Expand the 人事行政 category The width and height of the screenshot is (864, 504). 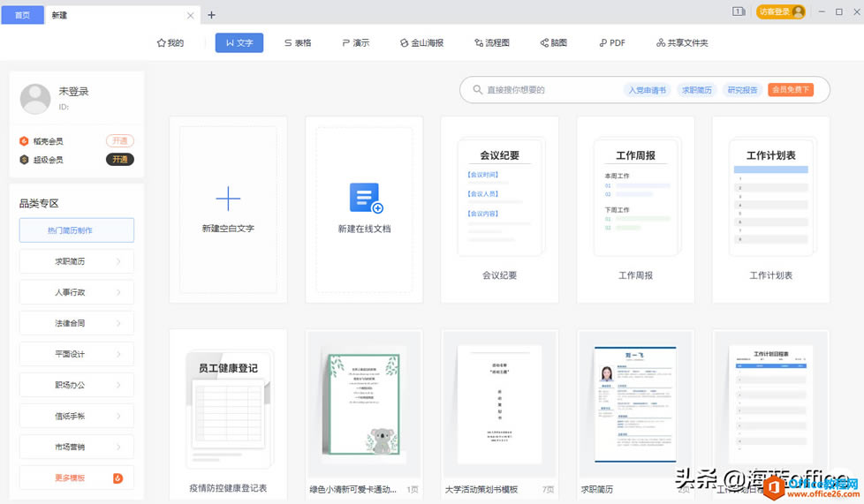point(77,292)
